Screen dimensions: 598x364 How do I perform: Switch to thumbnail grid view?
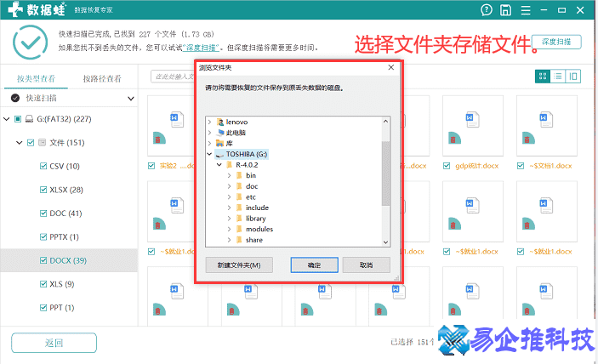(x=543, y=77)
